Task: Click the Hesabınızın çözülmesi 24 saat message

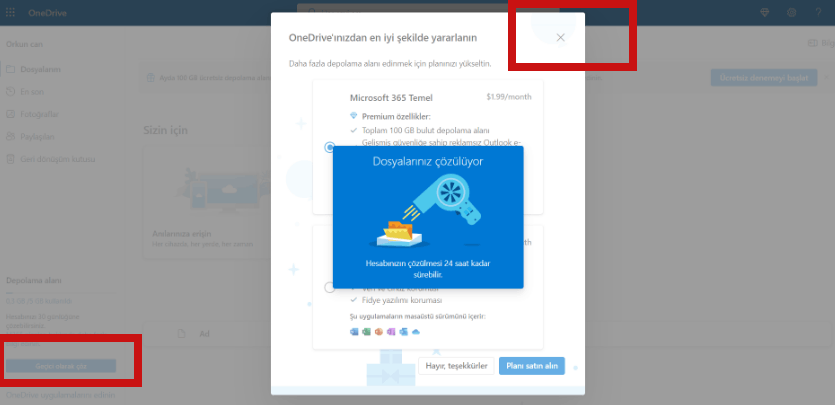Action: tap(428, 269)
